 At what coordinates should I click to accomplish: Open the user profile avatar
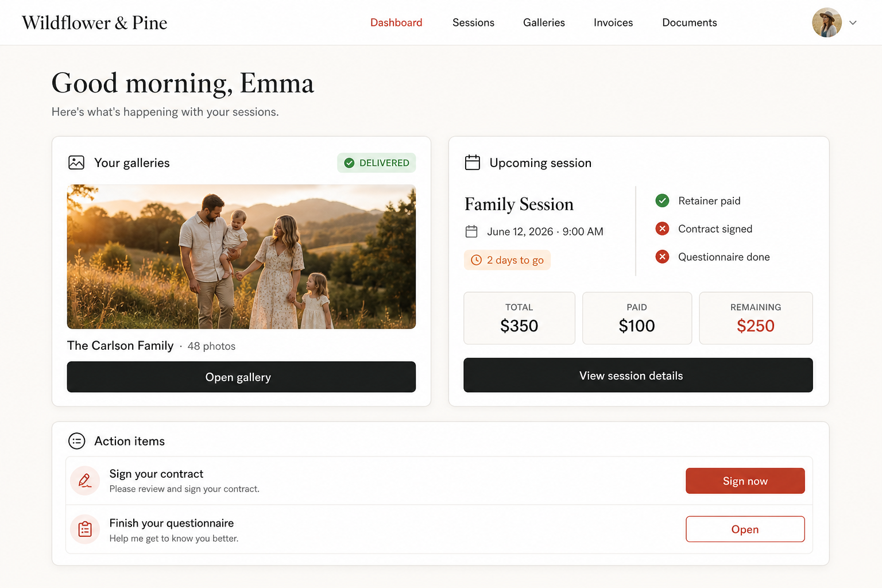click(827, 22)
